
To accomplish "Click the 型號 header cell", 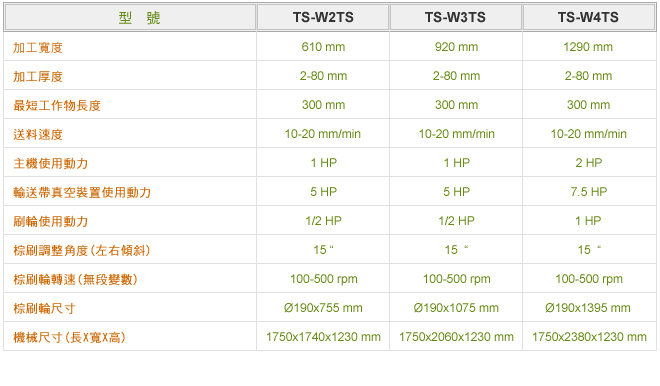I will tap(139, 18).
